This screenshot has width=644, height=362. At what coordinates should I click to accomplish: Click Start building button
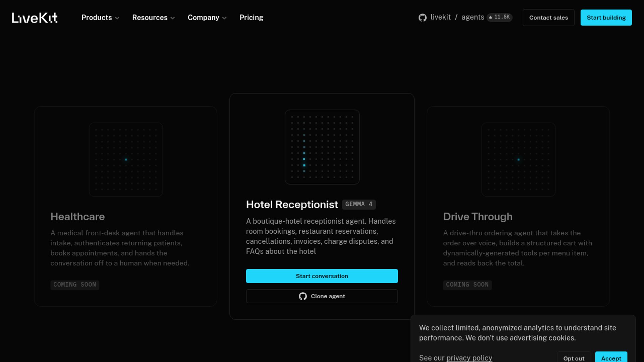click(606, 18)
